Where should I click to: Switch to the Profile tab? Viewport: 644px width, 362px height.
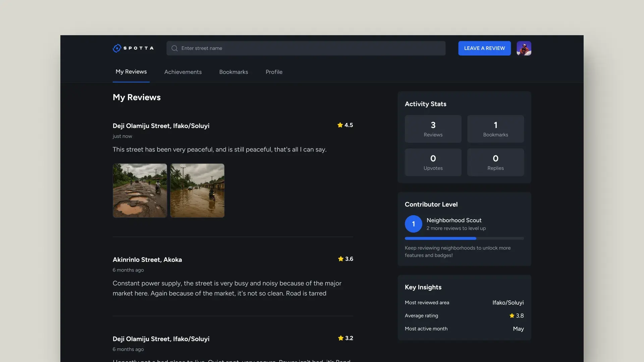(x=274, y=72)
